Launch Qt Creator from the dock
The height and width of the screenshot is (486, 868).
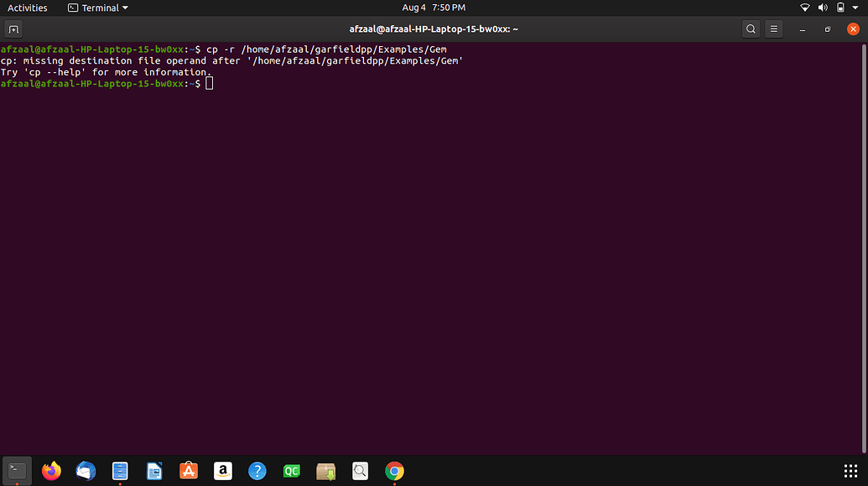(x=292, y=471)
